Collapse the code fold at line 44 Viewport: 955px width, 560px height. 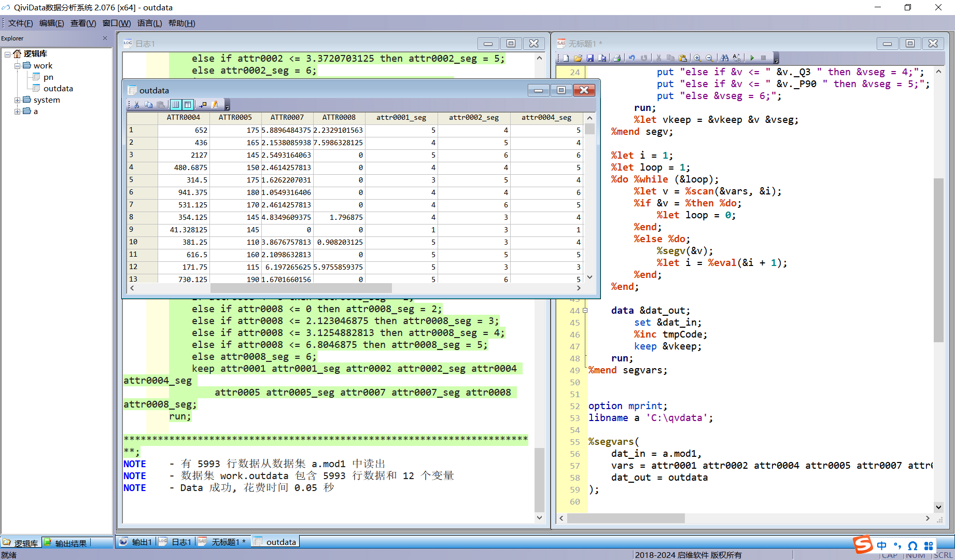pyautogui.click(x=585, y=311)
